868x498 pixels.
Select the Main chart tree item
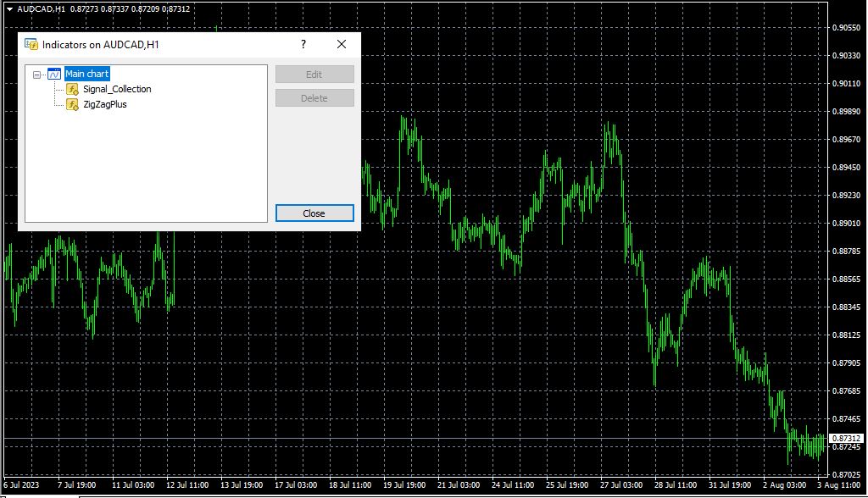[x=87, y=74]
